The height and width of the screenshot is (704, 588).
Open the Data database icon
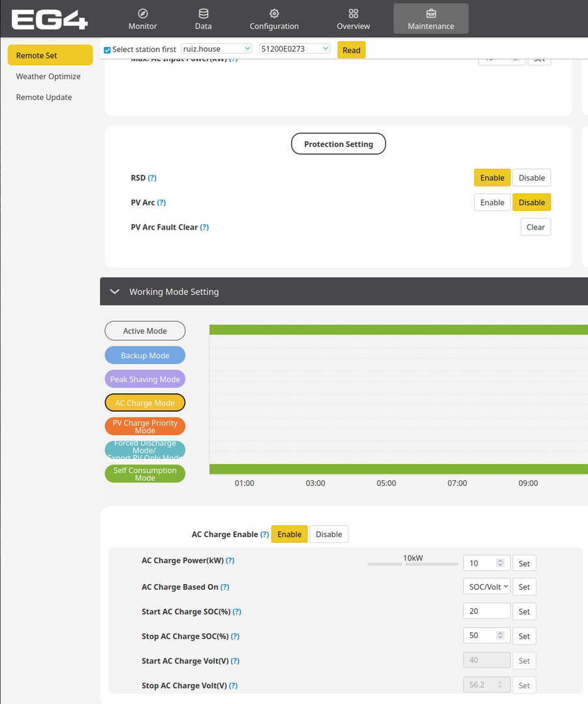(203, 14)
